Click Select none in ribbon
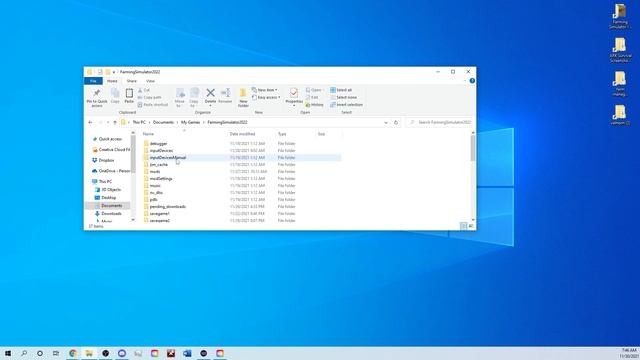The height and width of the screenshot is (360, 640). pos(344,98)
